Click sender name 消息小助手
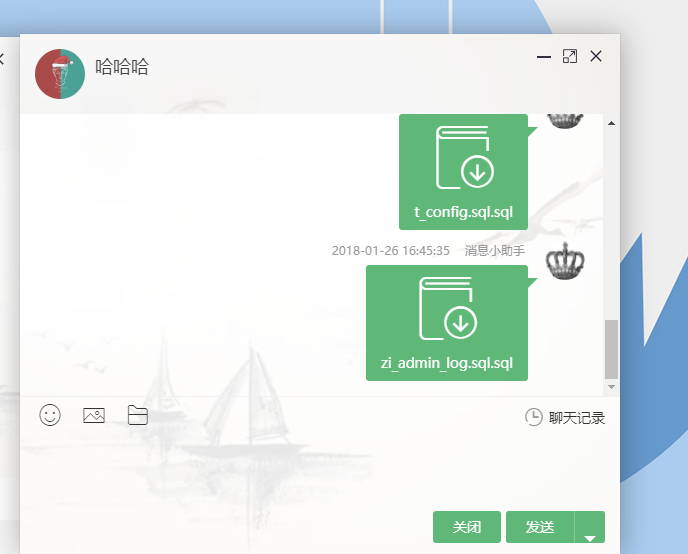This screenshot has height=554, width=688. [494, 250]
